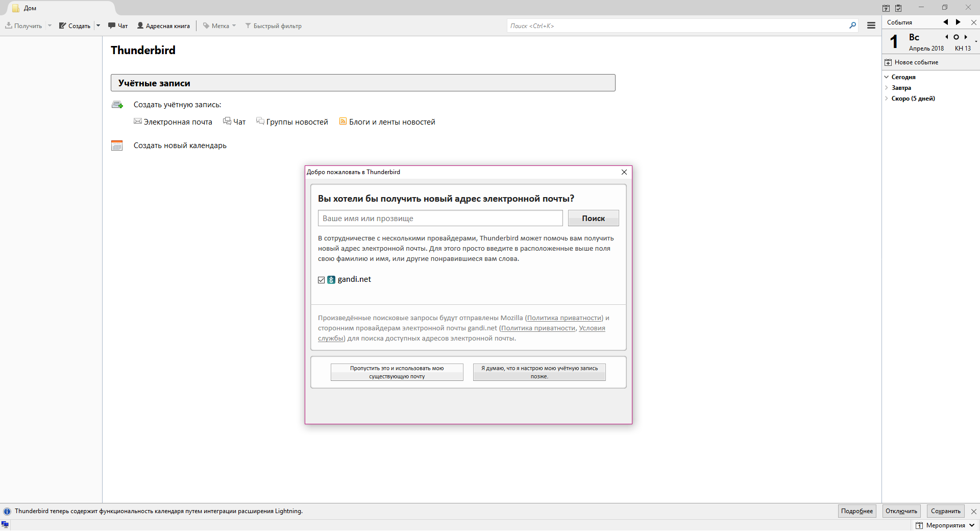Screen dimensions: 980x531
Task: Click Подробнее in notification bar
Action: click(x=857, y=511)
